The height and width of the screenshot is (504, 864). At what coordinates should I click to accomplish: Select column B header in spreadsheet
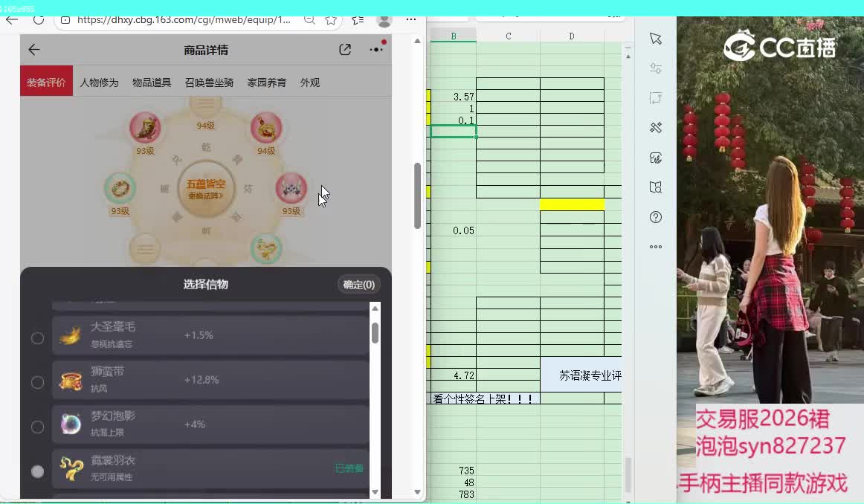point(453,36)
